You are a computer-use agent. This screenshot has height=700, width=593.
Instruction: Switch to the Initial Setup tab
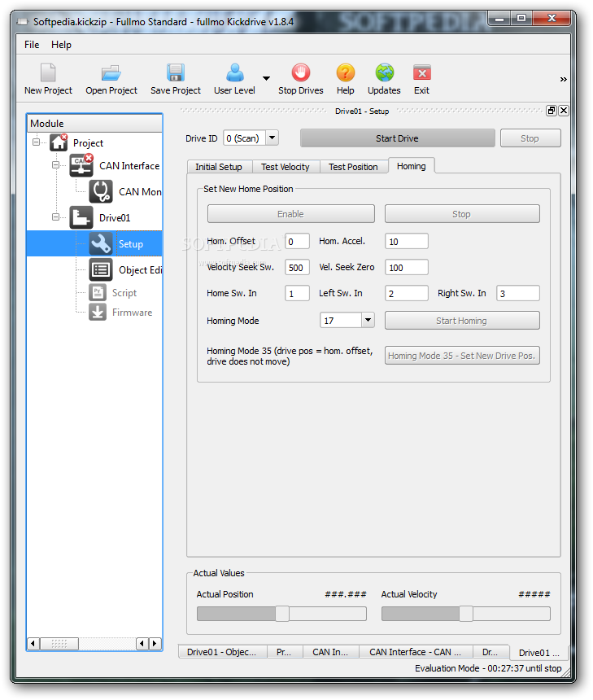point(219,167)
